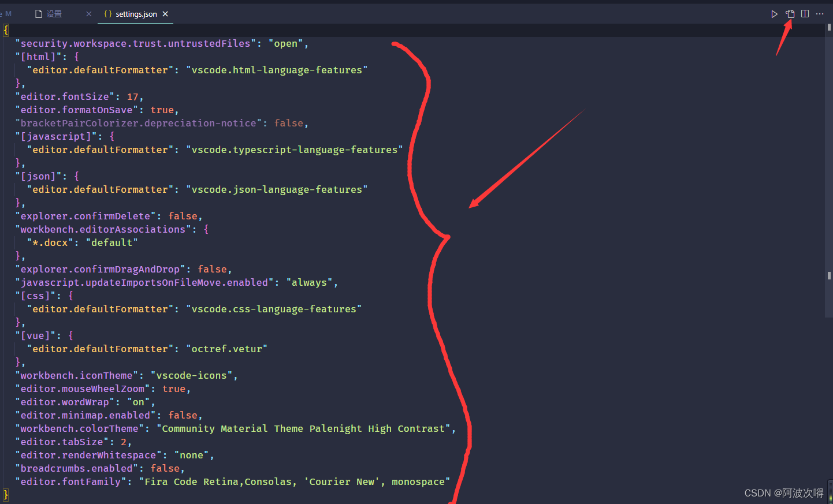833x504 pixels.
Task: Click the "editor.wordWrap" key
Action: (65, 402)
